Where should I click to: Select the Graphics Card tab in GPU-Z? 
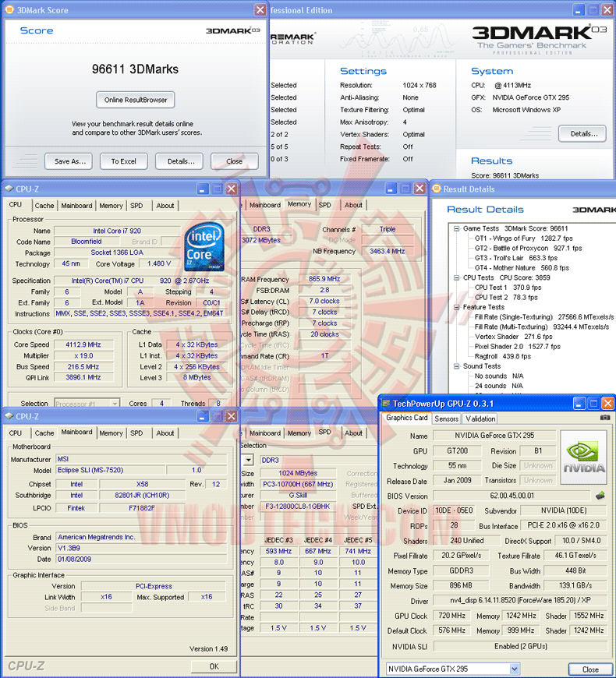(406, 418)
